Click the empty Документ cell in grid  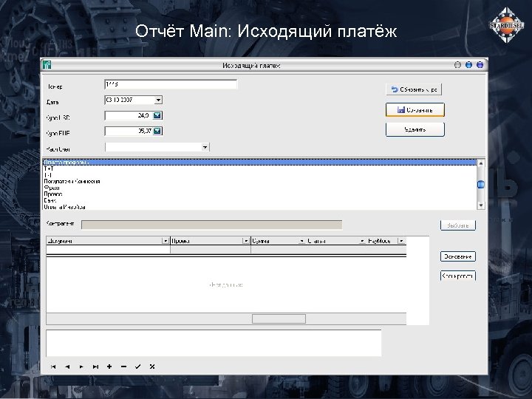point(108,250)
